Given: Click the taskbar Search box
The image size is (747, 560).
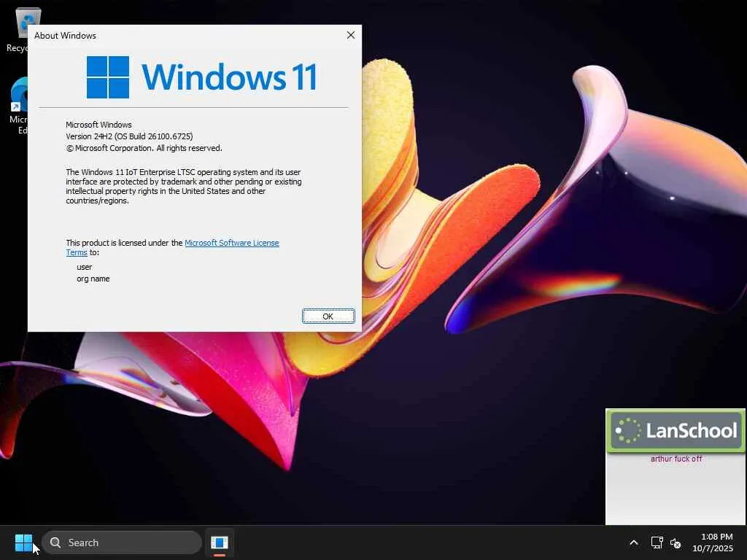Looking at the screenshot, I should 122,542.
